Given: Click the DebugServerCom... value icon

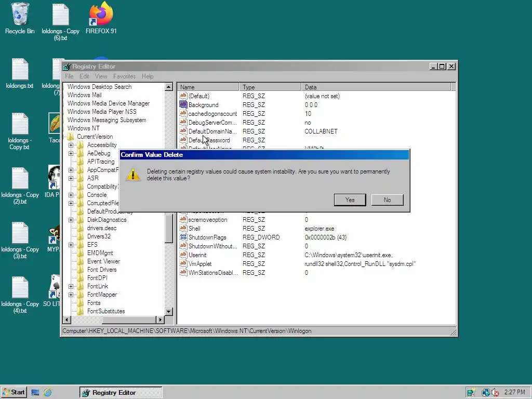Looking at the screenshot, I should 183,122.
